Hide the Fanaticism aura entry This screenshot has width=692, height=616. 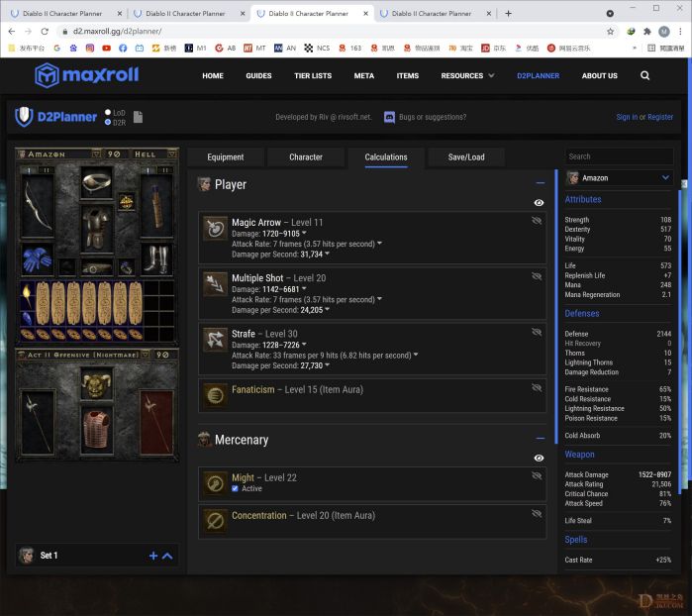pyautogui.click(x=537, y=387)
